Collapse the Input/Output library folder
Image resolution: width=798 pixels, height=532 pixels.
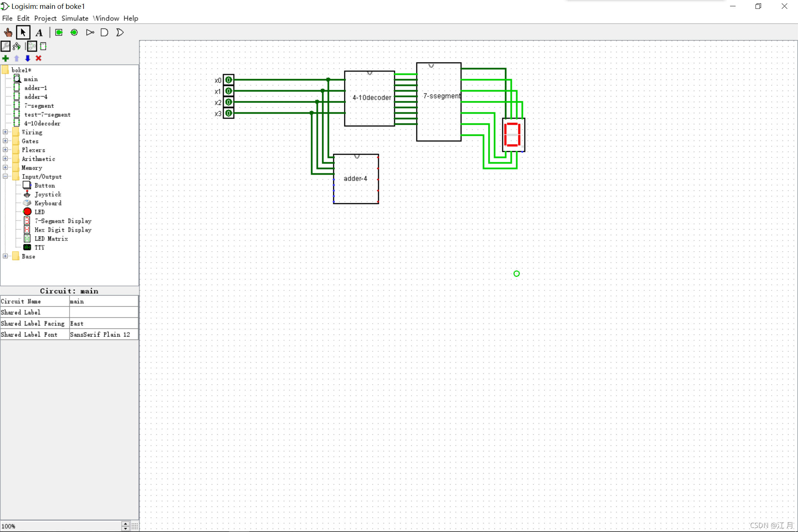tap(5, 176)
